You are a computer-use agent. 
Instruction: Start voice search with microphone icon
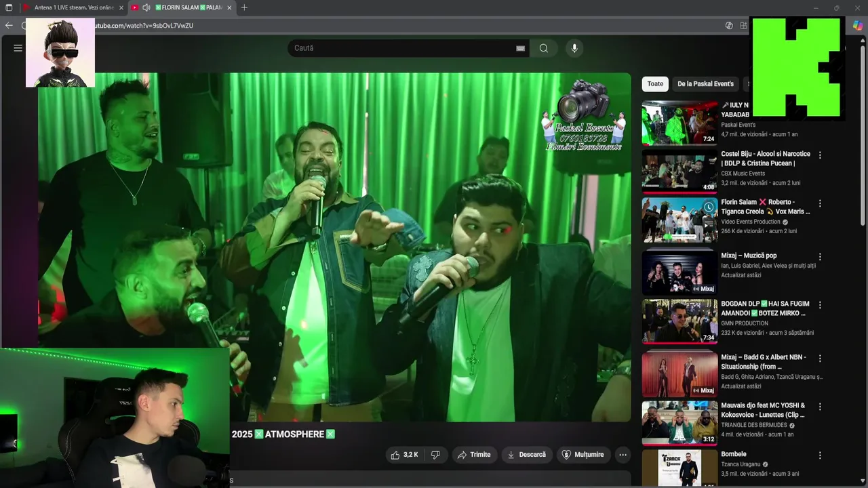[x=574, y=48]
